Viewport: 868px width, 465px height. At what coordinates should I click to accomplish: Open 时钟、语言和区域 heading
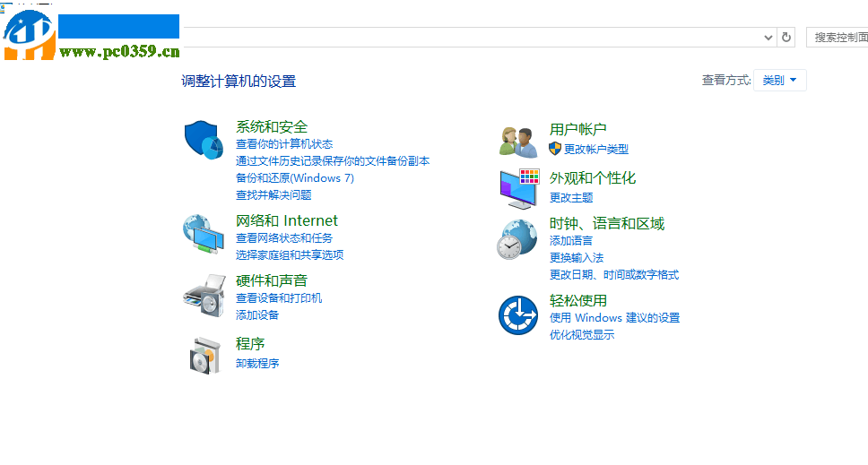pos(606,223)
